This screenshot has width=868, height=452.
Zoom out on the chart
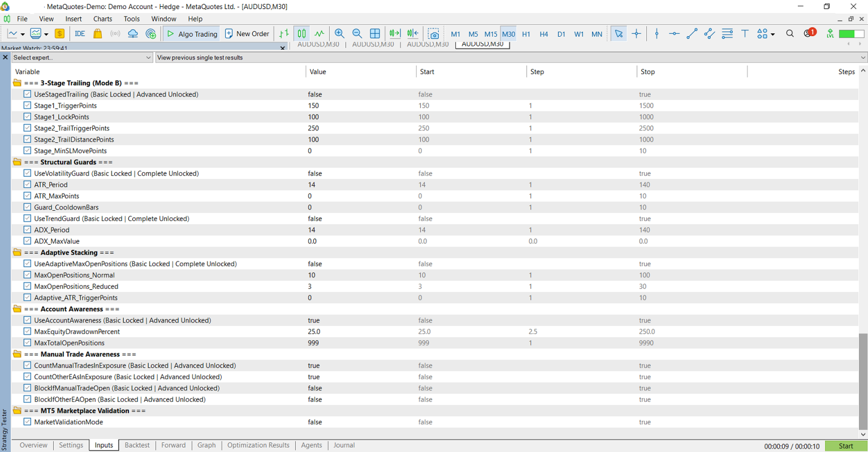[x=357, y=34]
